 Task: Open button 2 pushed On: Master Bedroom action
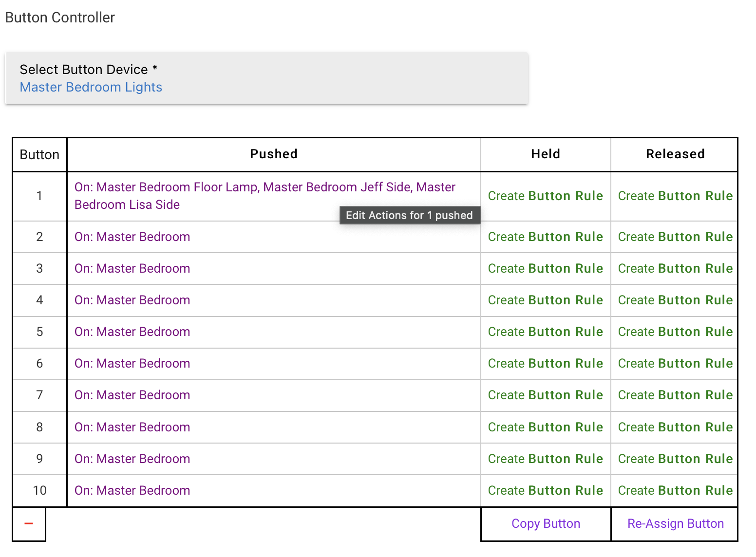pyautogui.click(x=132, y=237)
